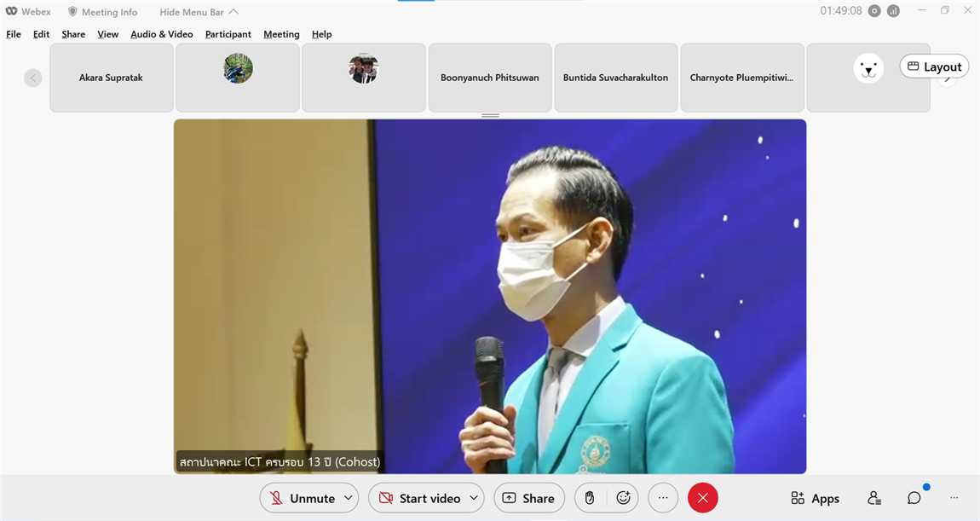Open the Participants panel icon
Viewport: 980px width, 521px height.
874,498
